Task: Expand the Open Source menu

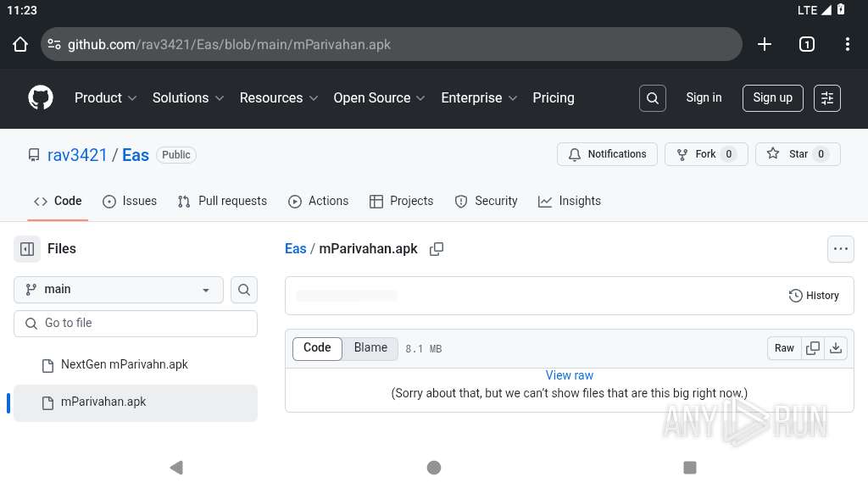Action: click(379, 98)
